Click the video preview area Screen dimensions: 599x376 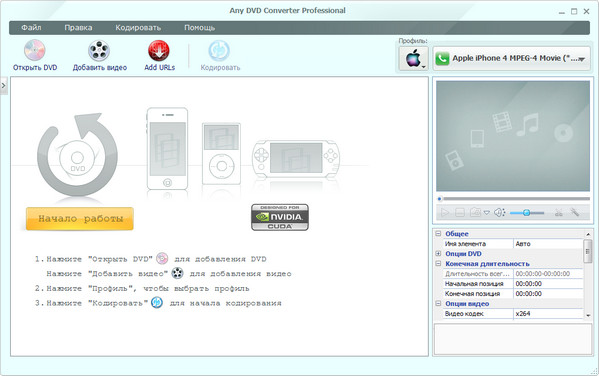click(513, 136)
